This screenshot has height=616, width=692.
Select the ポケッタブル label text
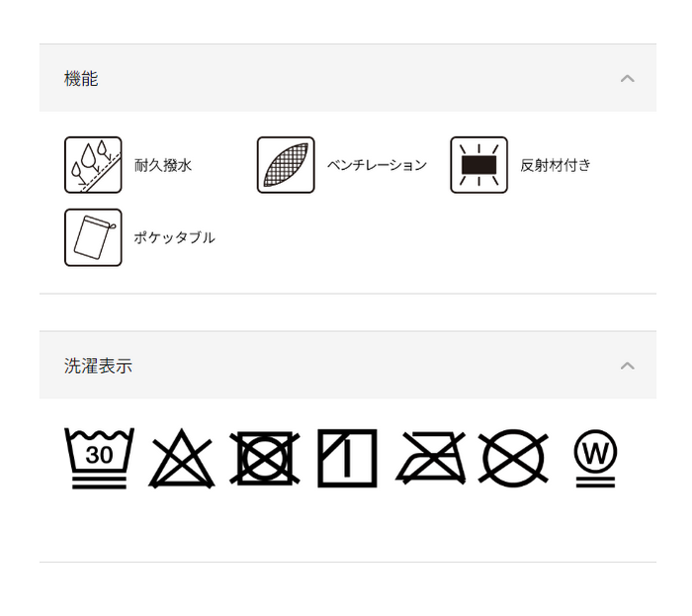(174, 238)
